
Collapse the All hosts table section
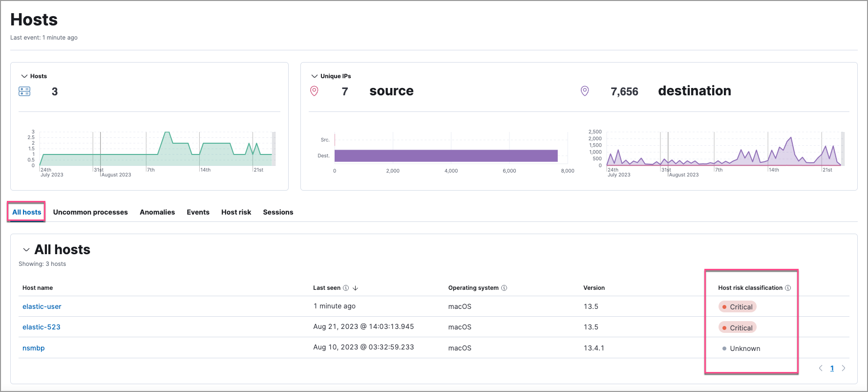point(26,250)
